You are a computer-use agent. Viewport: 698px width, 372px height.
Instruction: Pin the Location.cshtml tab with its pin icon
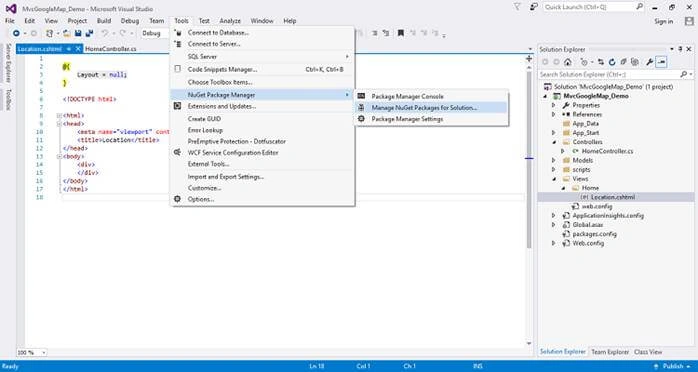point(69,49)
